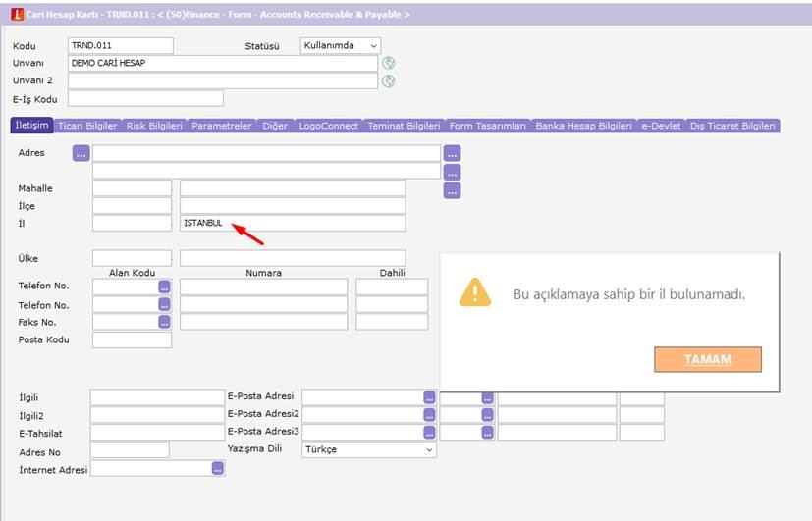The width and height of the screenshot is (812, 521).
Task: Click the TAMAM button in warning dialog
Action: click(x=708, y=359)
